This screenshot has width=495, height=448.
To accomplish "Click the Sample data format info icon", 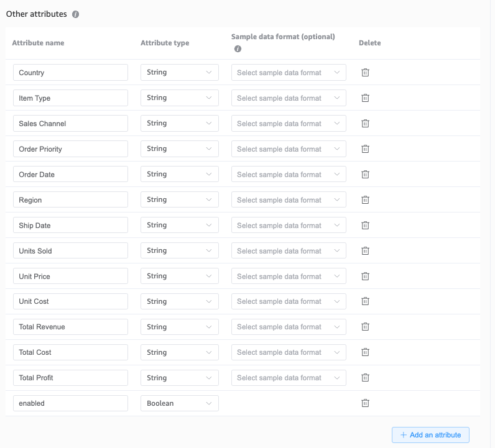I will 238,49.
